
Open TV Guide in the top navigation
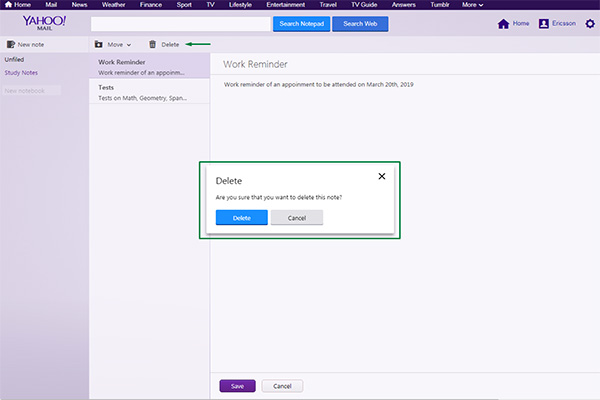tap(364, 5)
